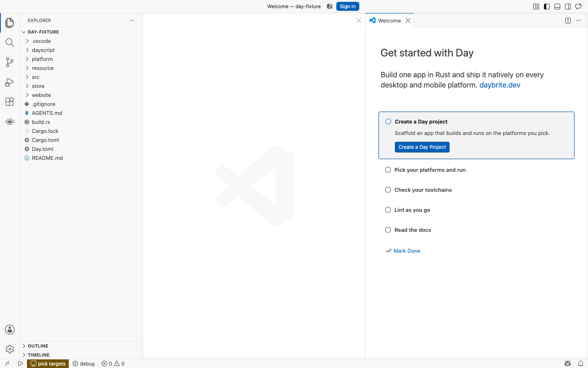Toggle the Primary Side Bar icon
This screenshot has width=588, height=368.
click(547, 7)
